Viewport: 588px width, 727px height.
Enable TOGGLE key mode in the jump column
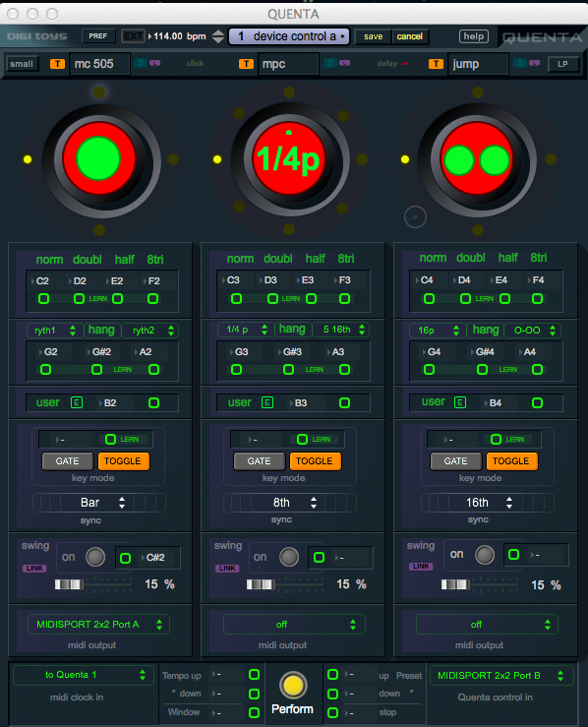(511, 460)
